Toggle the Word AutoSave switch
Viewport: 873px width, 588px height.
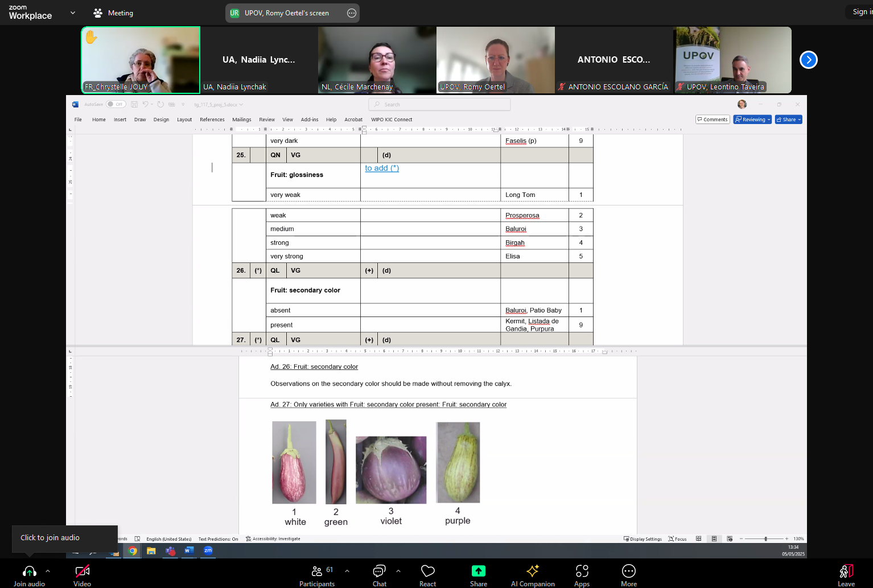[x=116, y=104]
